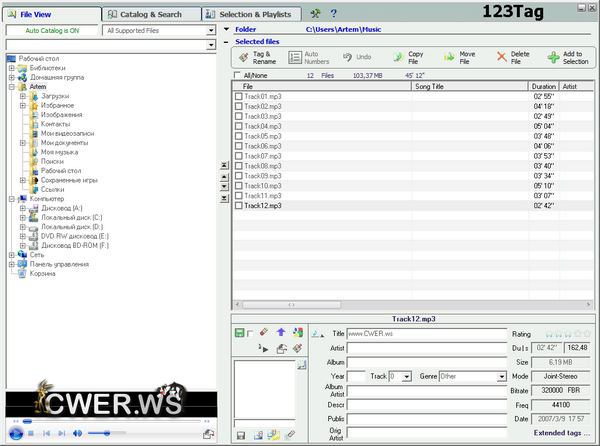Click the detach player icon at player's right
The width and height of the screenshot is (600, 446).
click(x=209, y=434)
